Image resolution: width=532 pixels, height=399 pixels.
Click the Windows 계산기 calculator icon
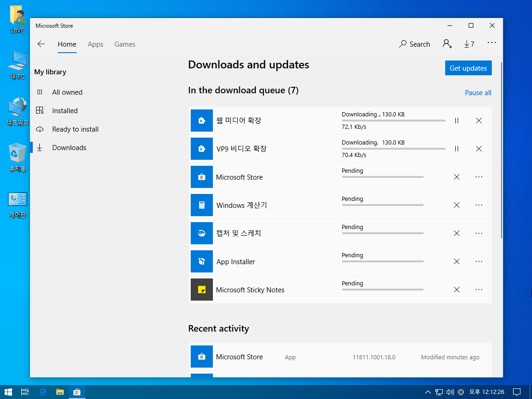coord(201,205)
